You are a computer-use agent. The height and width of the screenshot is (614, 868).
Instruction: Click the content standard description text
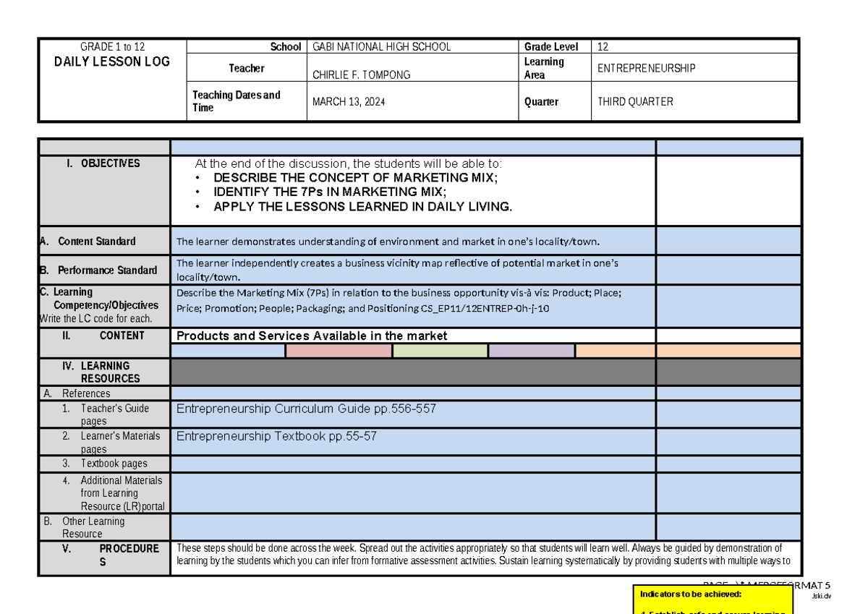(x=388, y=242)
